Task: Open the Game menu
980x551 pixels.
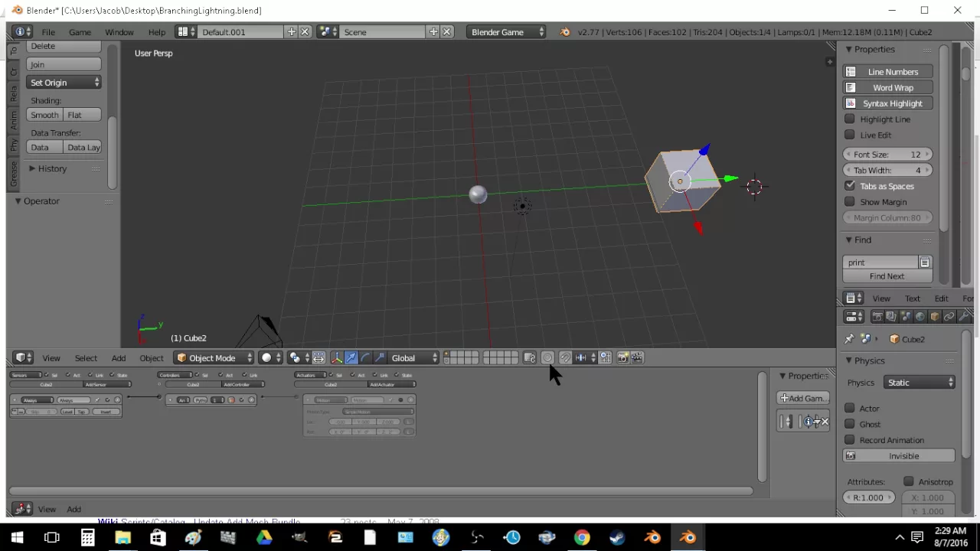Action: pos(80,32)
